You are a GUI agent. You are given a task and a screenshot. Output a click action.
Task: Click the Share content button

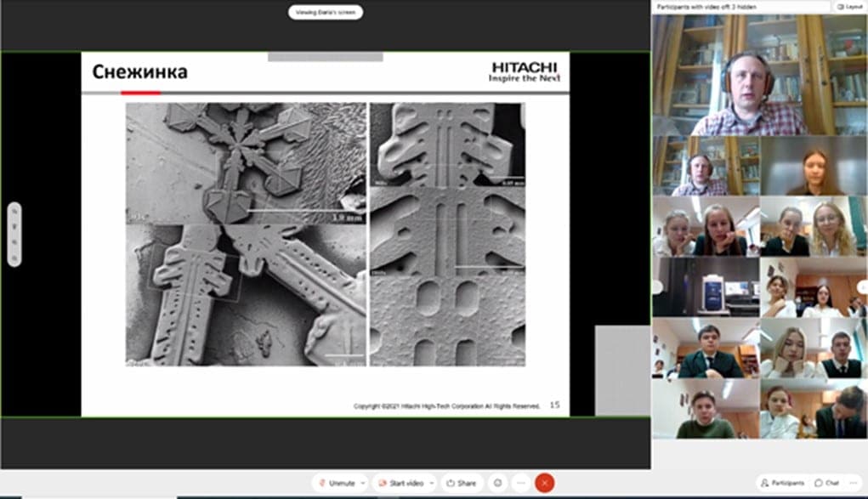pyautogui.click(x=461, y=483)
